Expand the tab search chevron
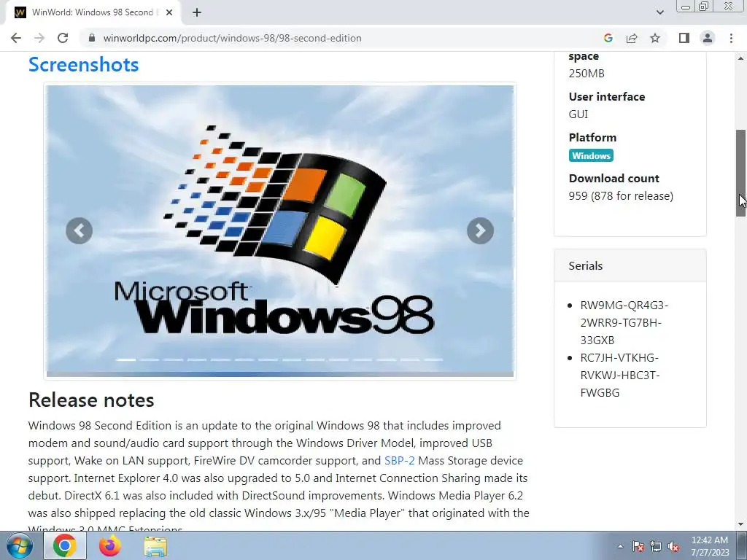The height and width of the screenshot is (560, 747). point(659,12)
